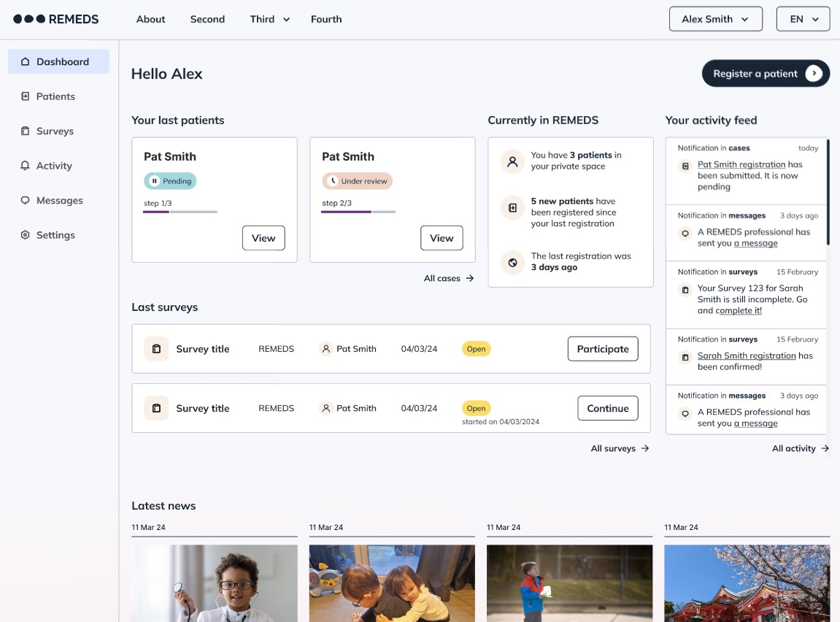Click the step 1/3 progress bar
The width and height of the screenshot is (840, 622).
pos(180,212)
